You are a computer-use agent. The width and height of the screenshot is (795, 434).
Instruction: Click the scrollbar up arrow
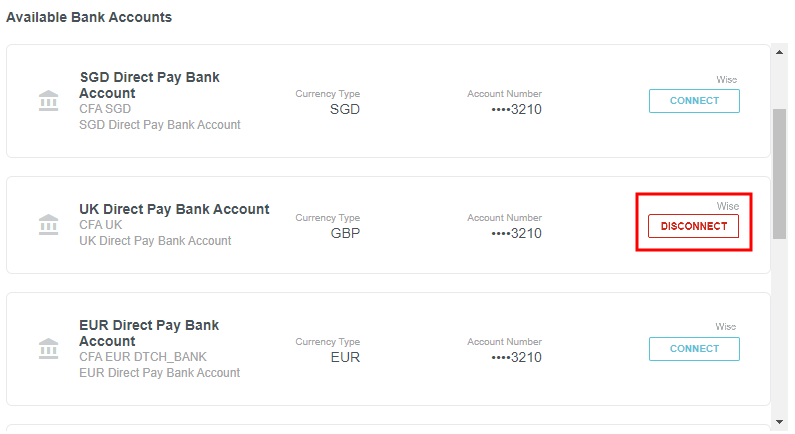pyautogui.click(x=780, y=52)
